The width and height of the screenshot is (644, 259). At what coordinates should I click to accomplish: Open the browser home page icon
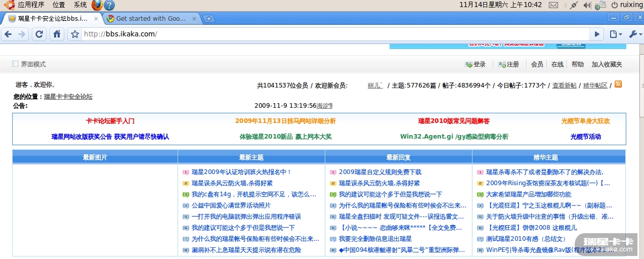click(x=57, y=34)
